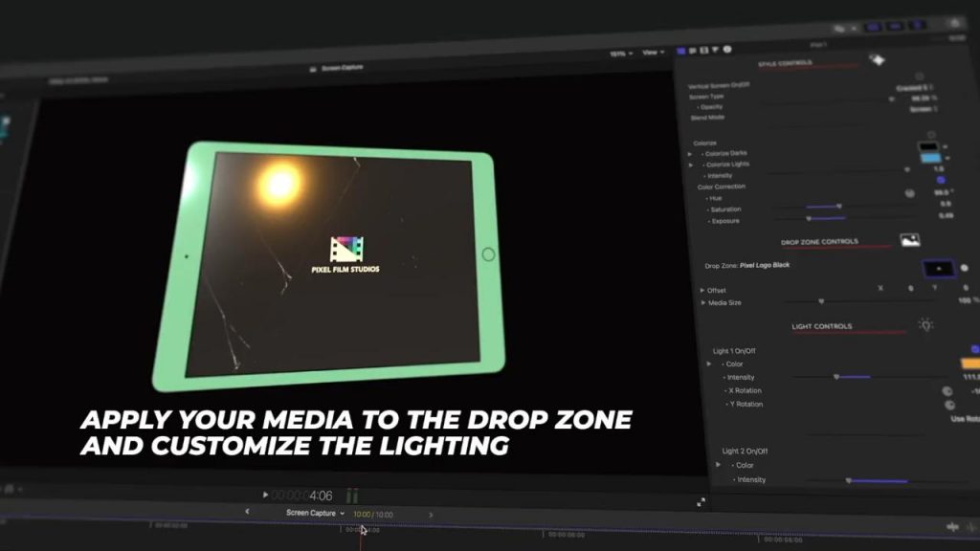Click the Saturation slider handle
This screenshot has width=980, height=551.
[x=839, y=207]
